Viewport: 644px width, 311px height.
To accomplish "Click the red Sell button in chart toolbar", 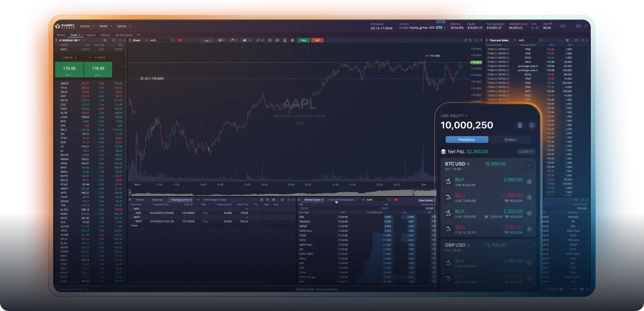I will (x=317, y=40).
